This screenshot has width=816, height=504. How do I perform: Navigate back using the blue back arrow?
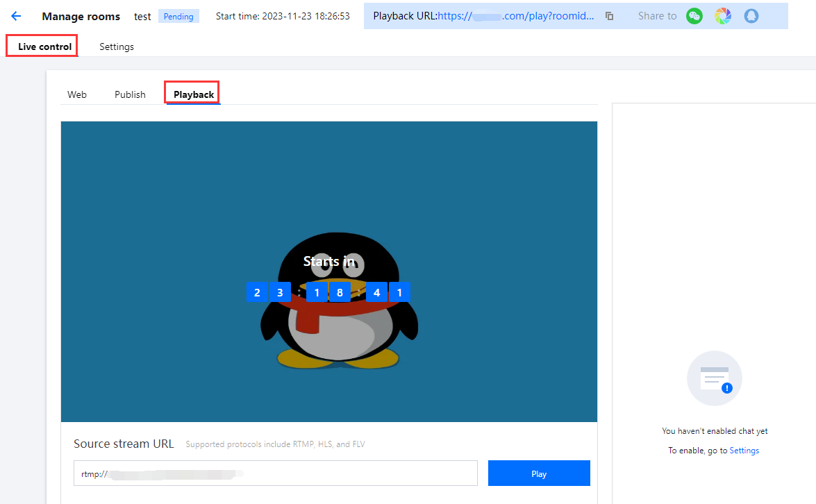point(16,16)
